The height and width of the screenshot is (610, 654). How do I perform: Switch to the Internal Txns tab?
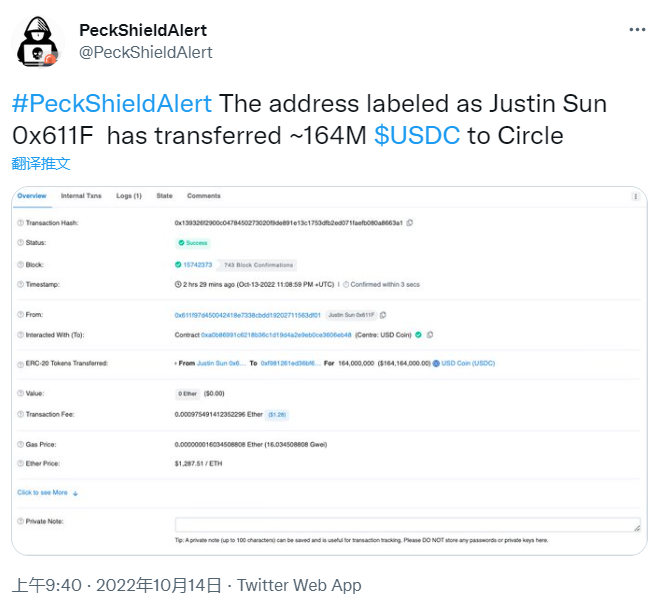click(x=81, y=196)
